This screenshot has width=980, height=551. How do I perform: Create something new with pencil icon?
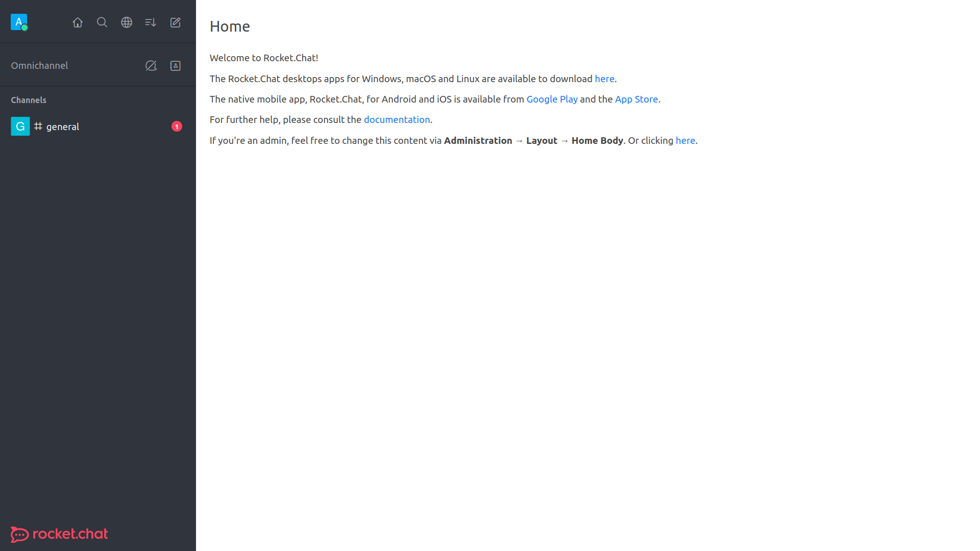(175, 22)
